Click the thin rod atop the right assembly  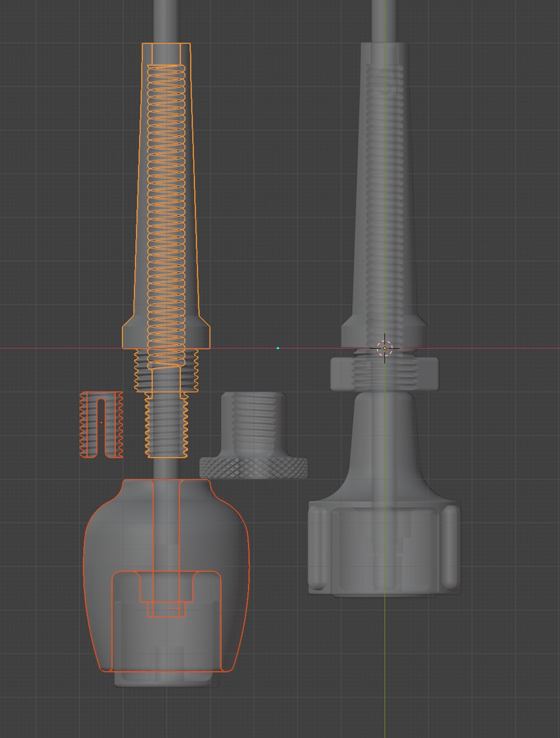(x=384, y=21)
